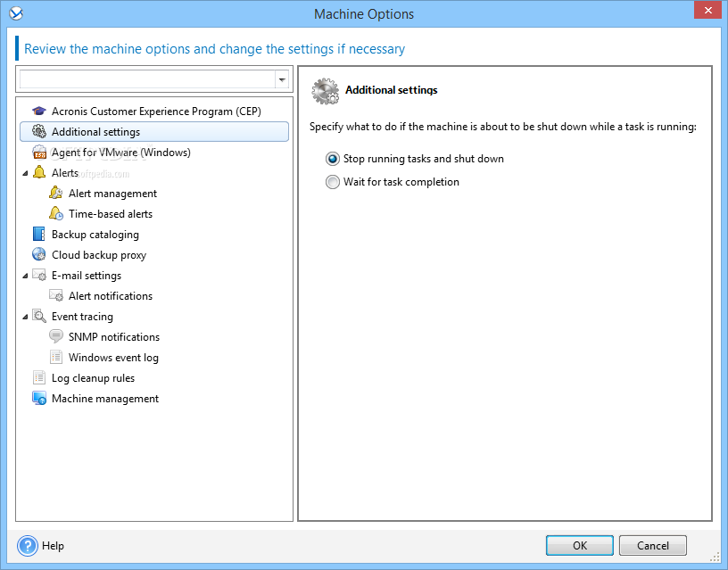This screenshot has width=728, height=570.
Task: Go to Log cleanup rules
Action: [94, 378]
